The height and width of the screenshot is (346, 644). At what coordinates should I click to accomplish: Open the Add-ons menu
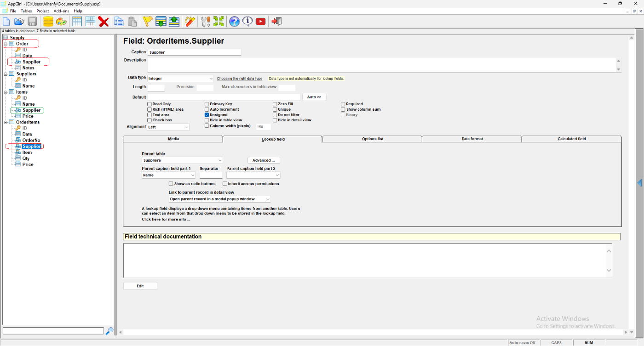point(61,11)
